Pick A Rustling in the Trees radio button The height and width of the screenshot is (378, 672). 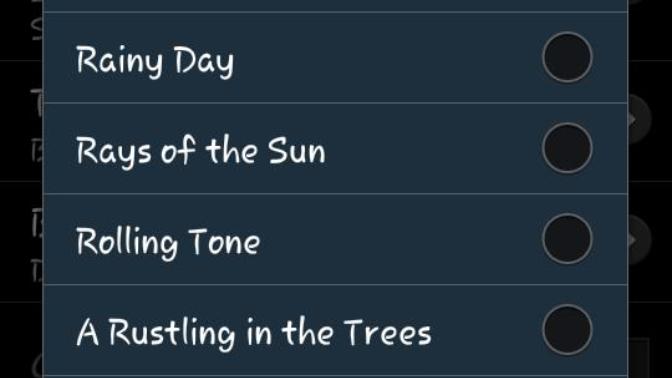pos(567,330)
